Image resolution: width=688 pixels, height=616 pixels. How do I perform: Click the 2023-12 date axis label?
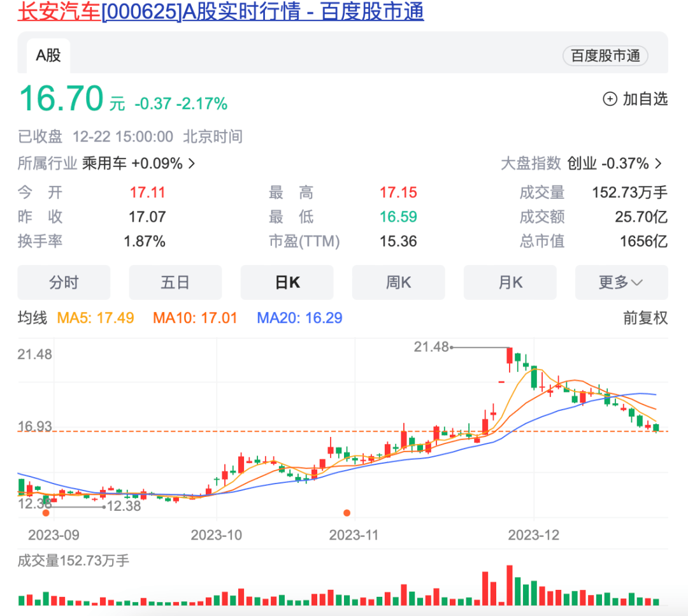[x=534, y=535]
